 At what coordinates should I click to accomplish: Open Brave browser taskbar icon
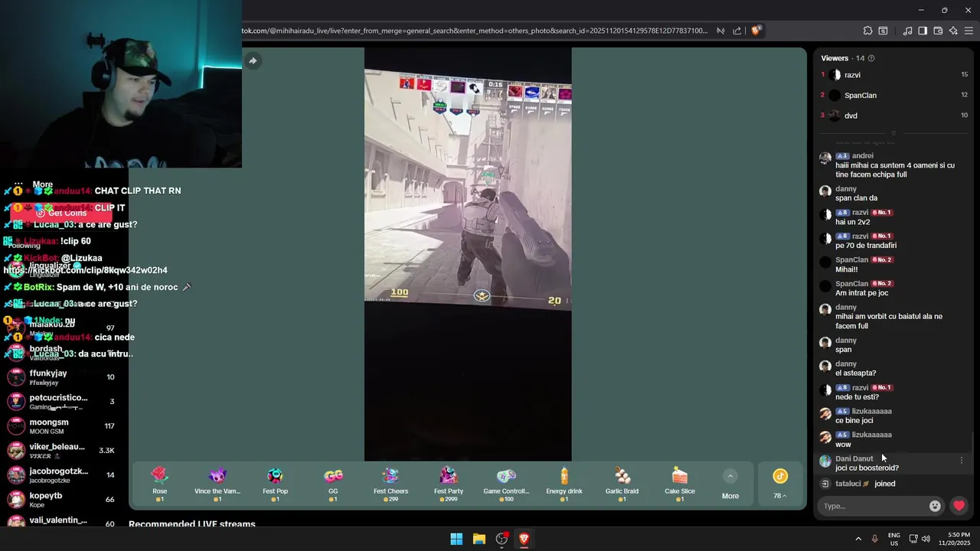(x=524, y=539)
